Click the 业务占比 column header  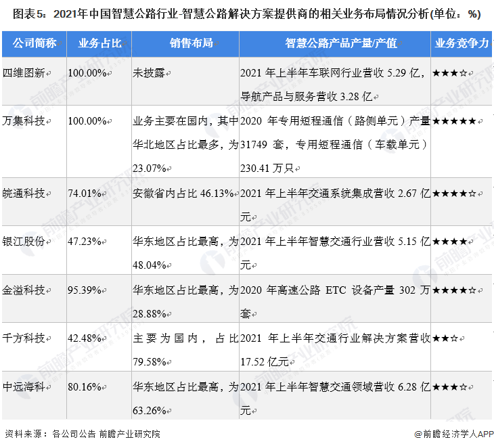[99, 43]
